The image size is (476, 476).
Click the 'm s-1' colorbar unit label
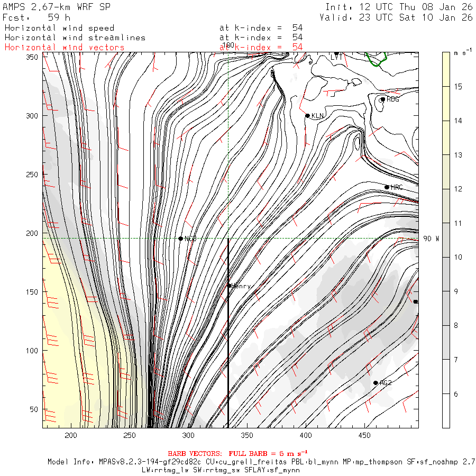(x=463, y=53)
